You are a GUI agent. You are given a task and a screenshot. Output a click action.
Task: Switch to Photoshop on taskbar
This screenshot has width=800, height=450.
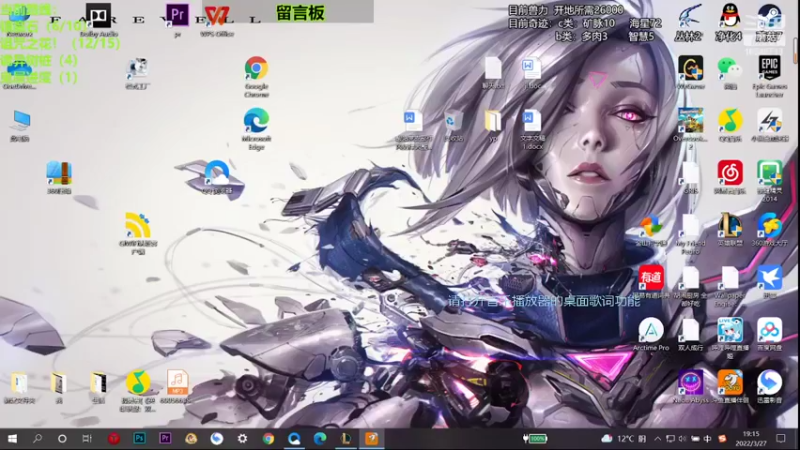click(x=139, y=439)
